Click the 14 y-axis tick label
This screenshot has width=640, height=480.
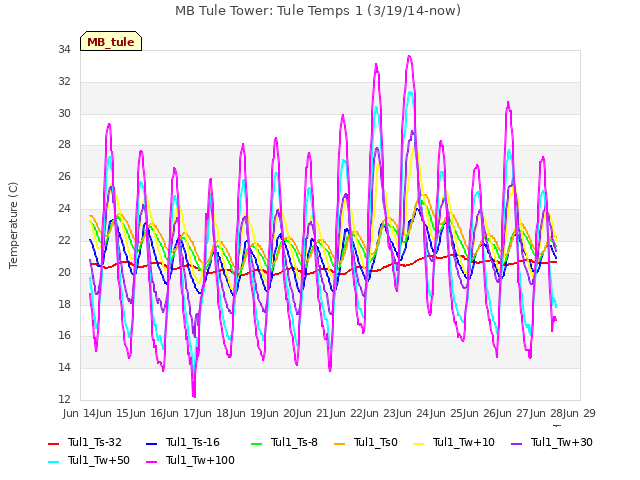(64, 367)
